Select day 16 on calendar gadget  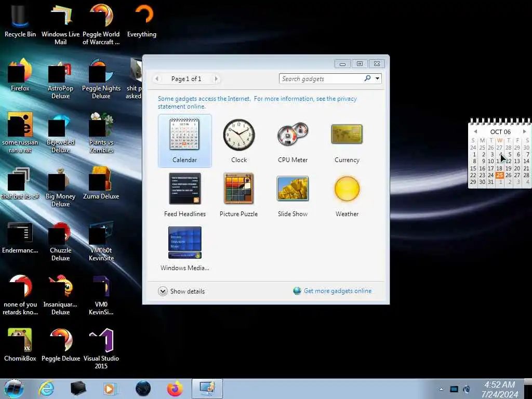tap(482, 168)
